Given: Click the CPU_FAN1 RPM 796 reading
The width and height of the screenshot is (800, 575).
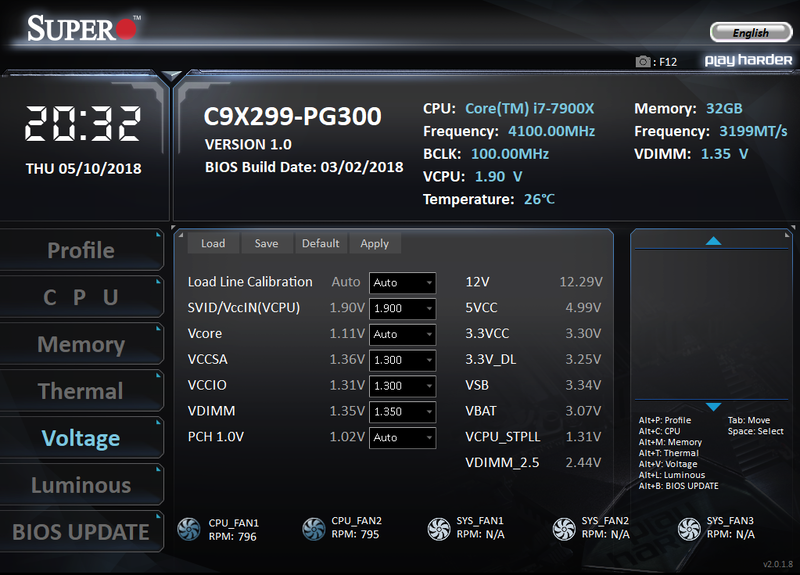Looking at the screenshot, I should [233, 537].
